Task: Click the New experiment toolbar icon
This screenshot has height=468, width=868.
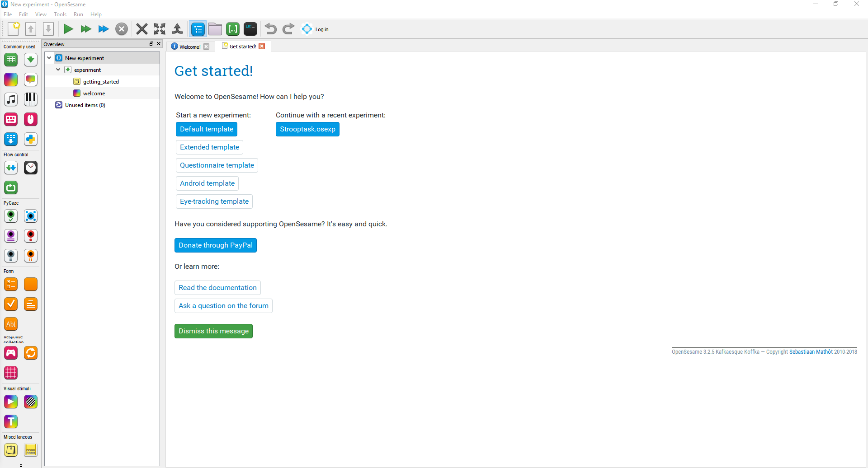Action: click(14, 29)
